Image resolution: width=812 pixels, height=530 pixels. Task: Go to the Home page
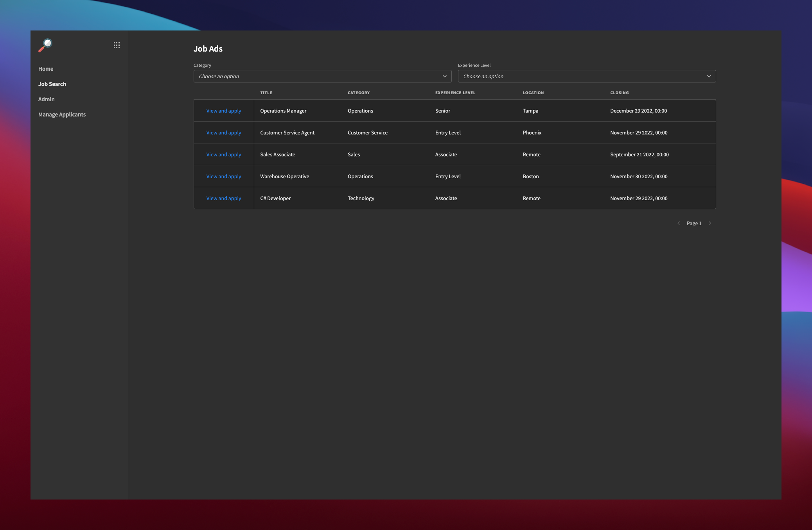point(46,69)
